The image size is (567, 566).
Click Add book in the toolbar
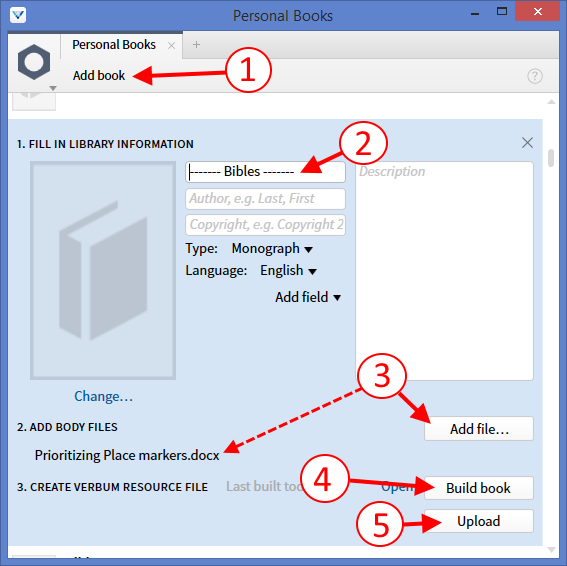pos(99,75)
